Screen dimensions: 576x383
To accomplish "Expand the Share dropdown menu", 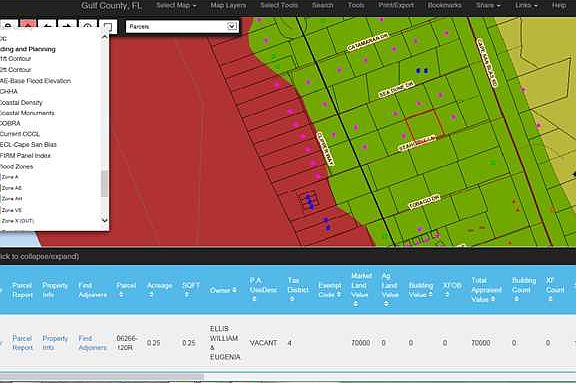I will (x=488, y=6).
